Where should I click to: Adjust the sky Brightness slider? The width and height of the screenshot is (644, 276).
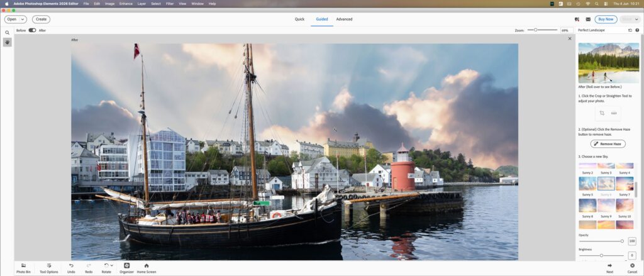pos(601,255)
